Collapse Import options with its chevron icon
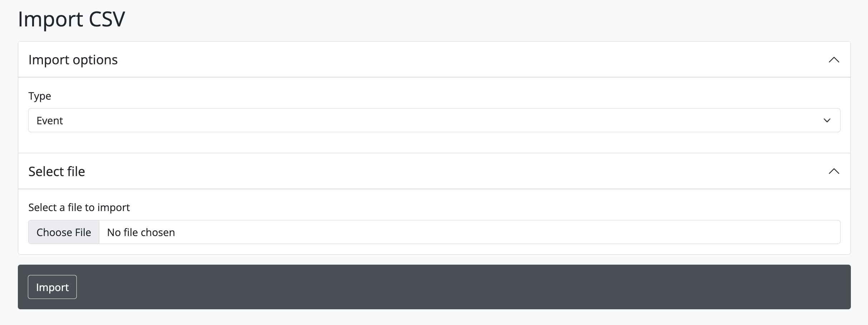 (834, 60)
